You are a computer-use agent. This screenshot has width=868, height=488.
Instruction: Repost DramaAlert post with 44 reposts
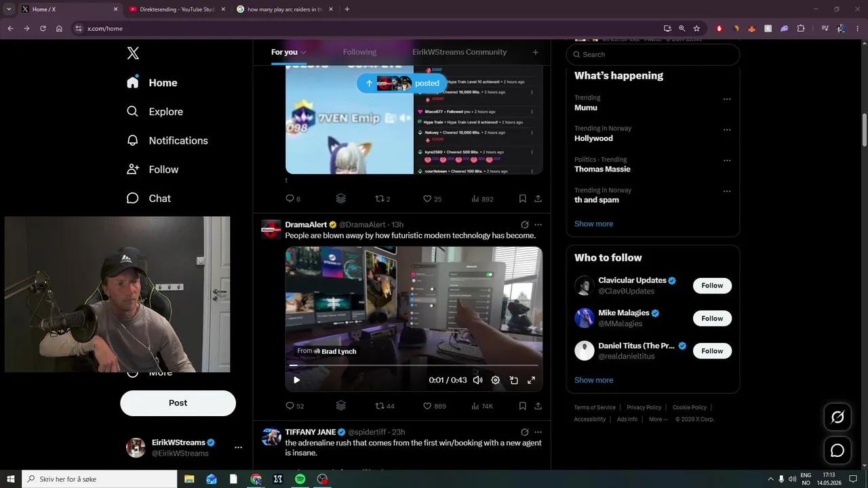pyautogui.click(x=384, y=406)
